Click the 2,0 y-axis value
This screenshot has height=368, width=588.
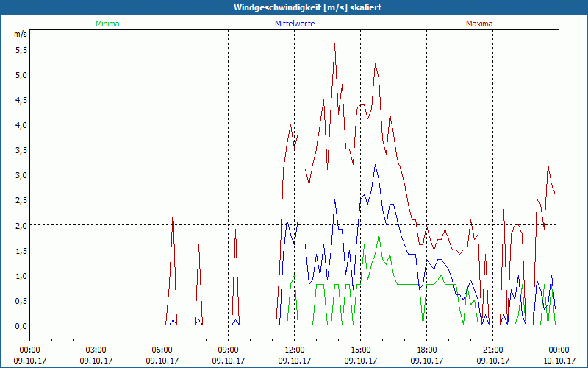21,226
